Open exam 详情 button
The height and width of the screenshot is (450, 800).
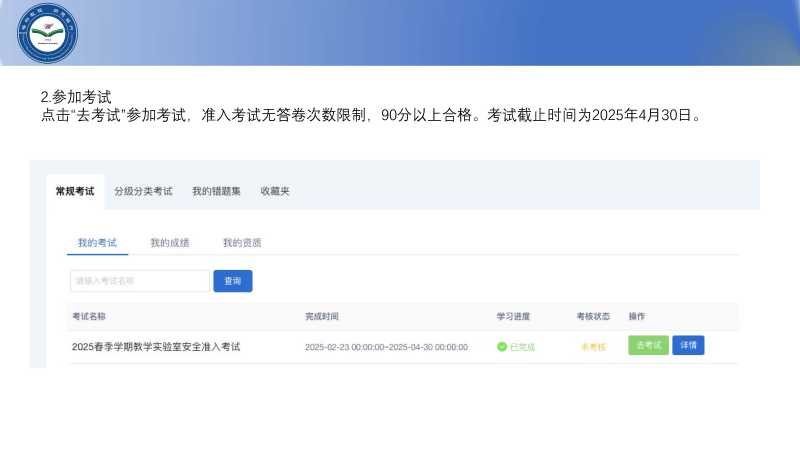tap(688, 345)
